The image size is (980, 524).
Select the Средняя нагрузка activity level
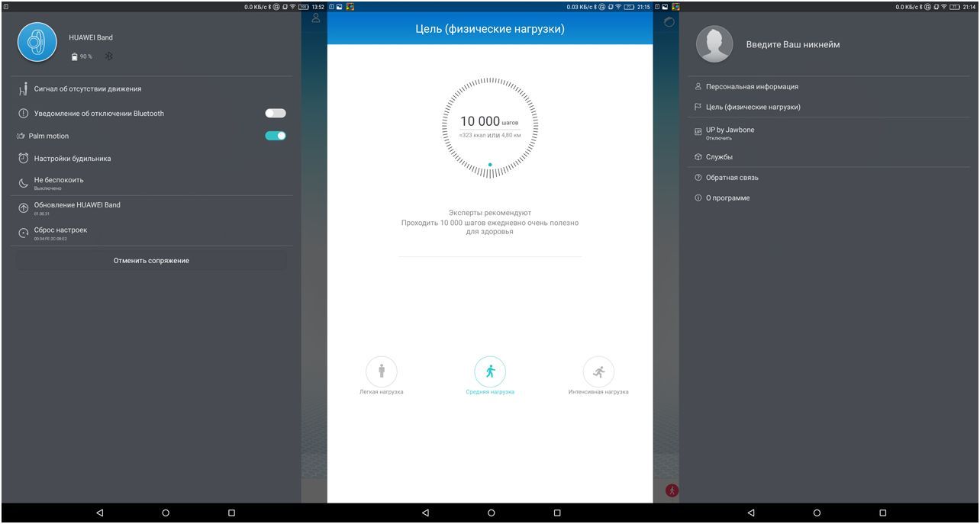(x=491, y=371)
